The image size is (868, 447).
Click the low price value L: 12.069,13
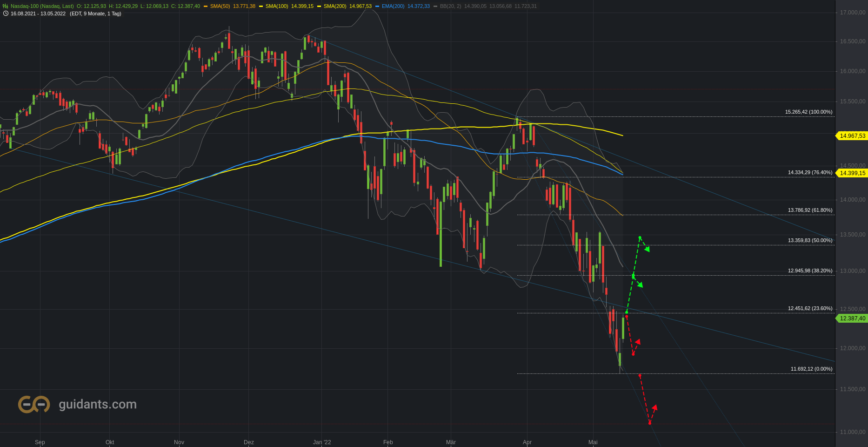coord(154,7)
